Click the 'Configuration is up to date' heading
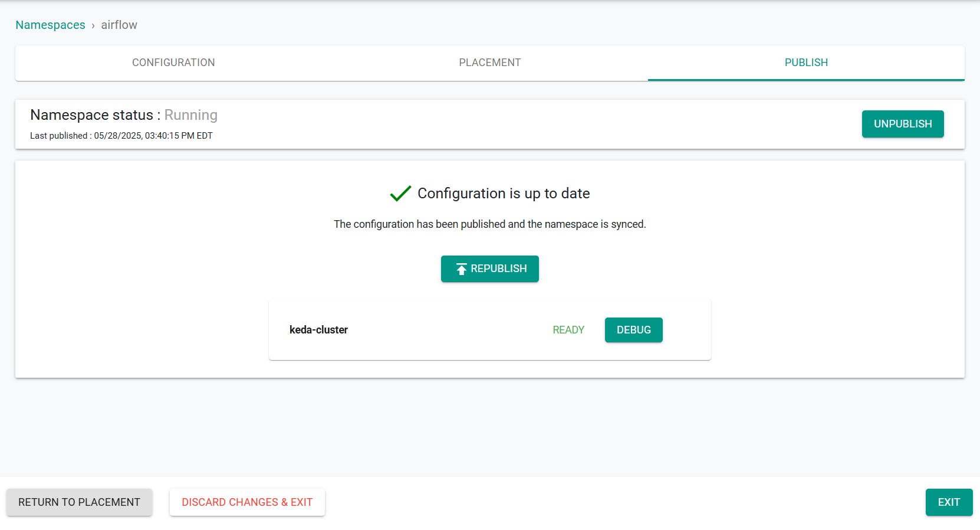The image size is (980, 530). tap(504, 194)
